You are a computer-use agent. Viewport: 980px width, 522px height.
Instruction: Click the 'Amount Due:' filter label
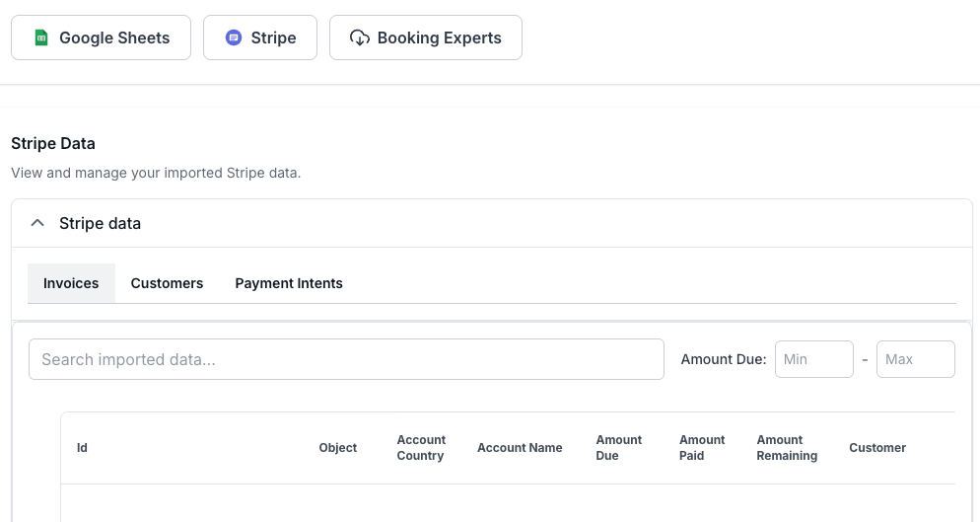(x=723, y=359)
